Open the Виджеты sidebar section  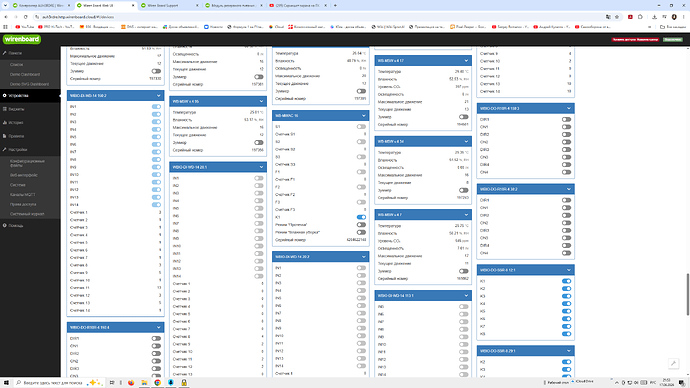coord(30,109)
